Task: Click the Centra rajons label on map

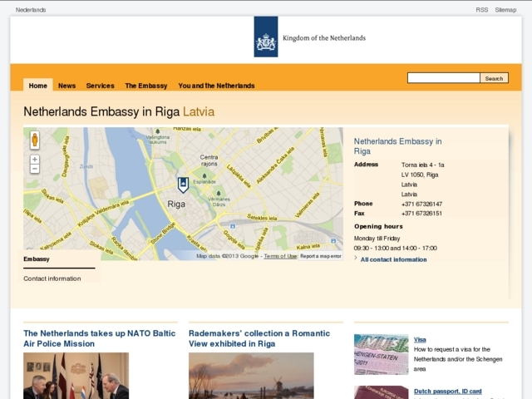Action: tap(209, 160)
